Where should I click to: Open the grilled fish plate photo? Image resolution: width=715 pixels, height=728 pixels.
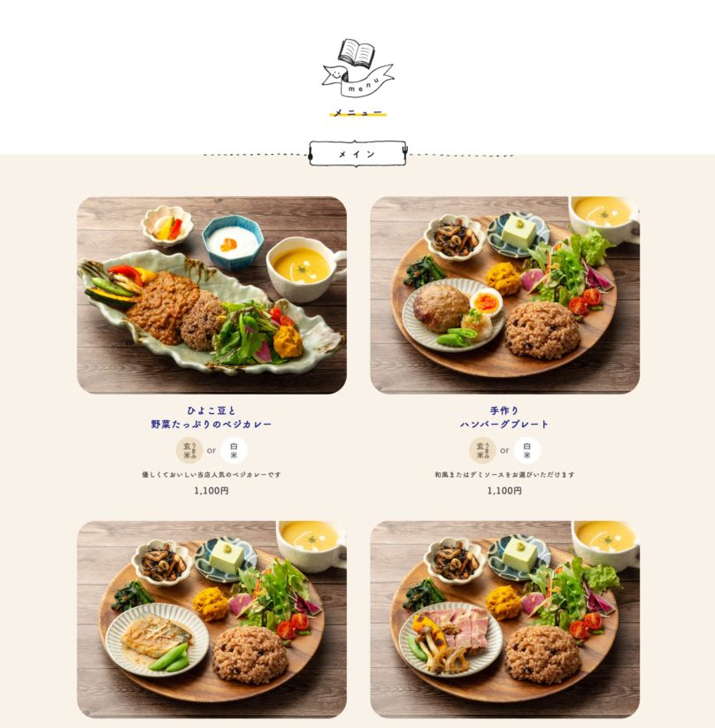point(211,619)
